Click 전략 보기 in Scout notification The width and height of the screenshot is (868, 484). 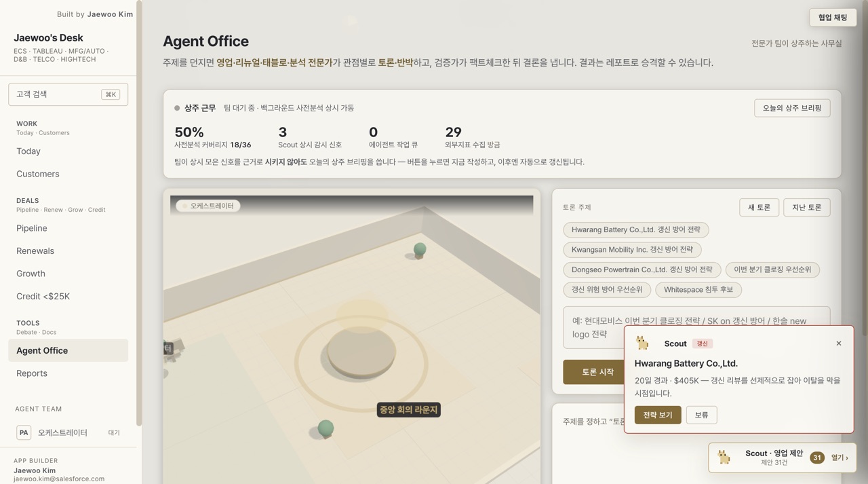click(x=658, y=415)
